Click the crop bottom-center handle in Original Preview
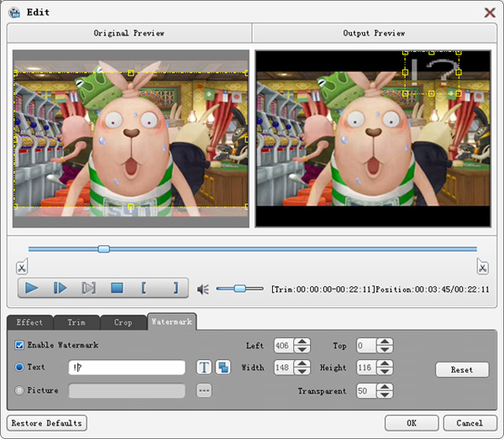This screenshot has height=439, width=504. [131, 206]
